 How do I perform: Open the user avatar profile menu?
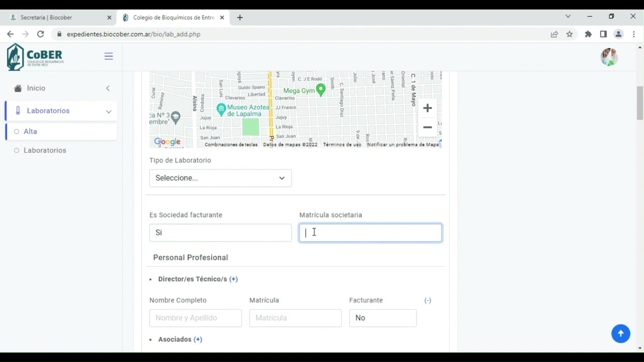pyautogui.click(x=609, y=57)
